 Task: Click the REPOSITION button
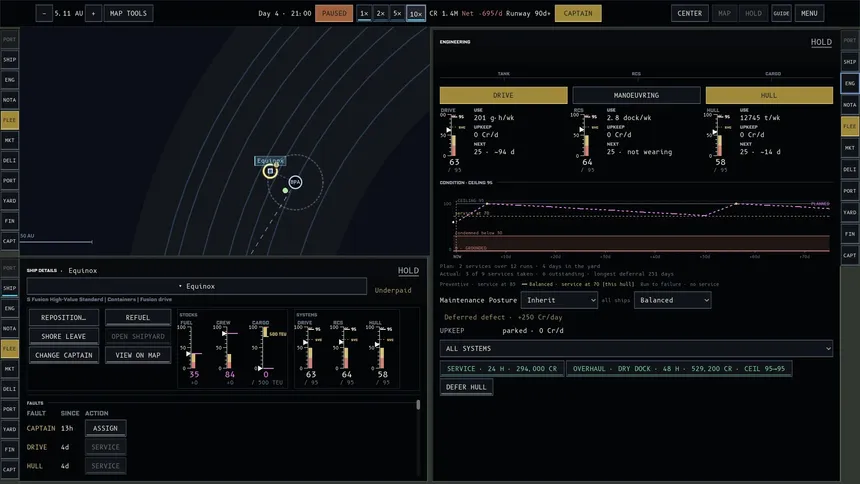[64, 317]
